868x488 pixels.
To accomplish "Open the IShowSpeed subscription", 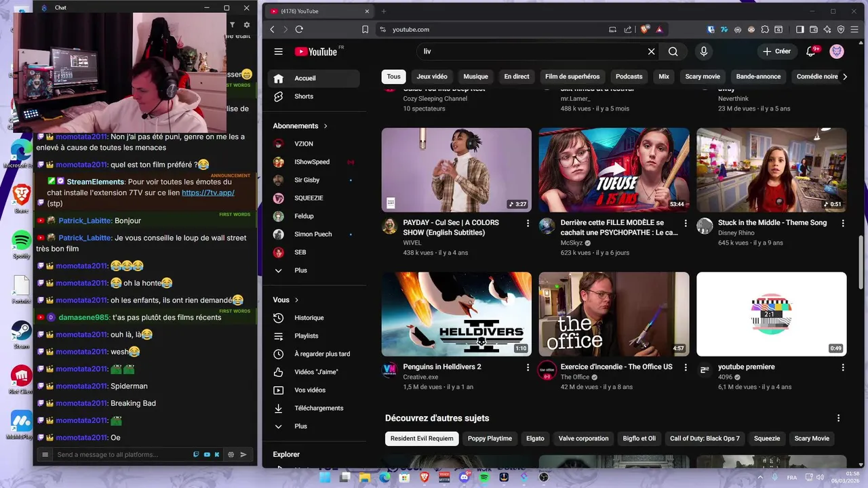I will [313, 162].
